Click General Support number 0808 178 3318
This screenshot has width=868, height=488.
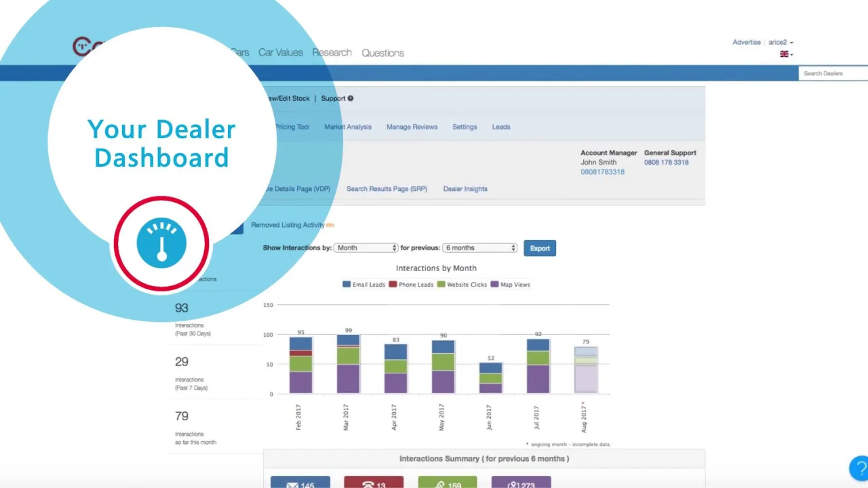pos(666,163)
